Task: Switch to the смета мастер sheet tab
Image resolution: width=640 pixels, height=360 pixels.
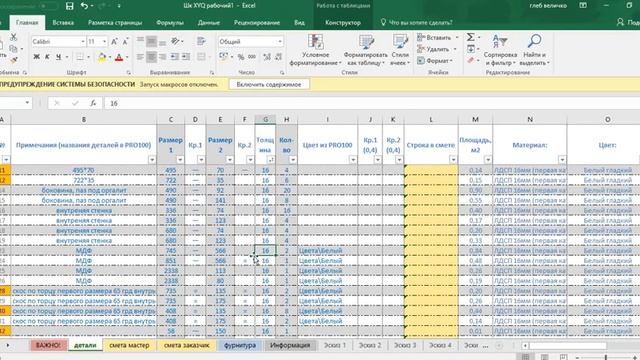Action: 129,345
